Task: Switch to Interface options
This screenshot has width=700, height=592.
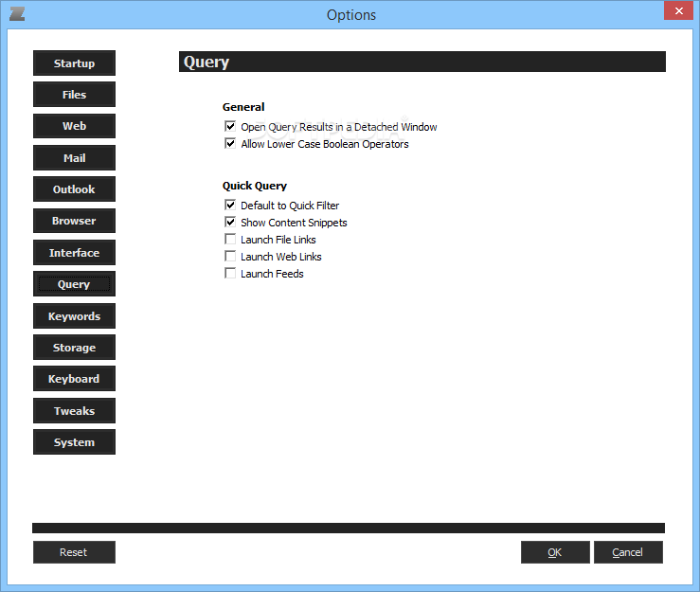Action: pyautogui.click(x=74, y=252)
